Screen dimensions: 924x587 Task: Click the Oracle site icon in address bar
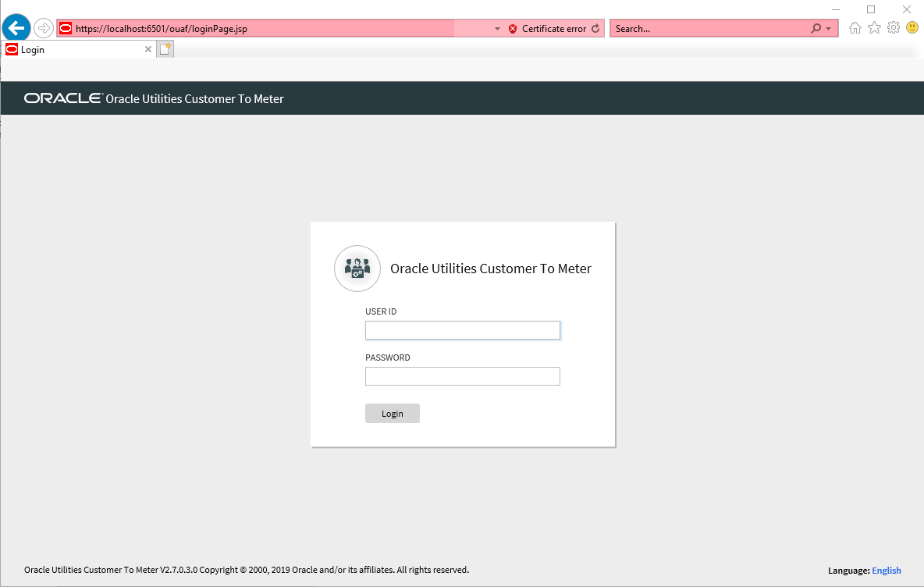[x=66, y=28]
